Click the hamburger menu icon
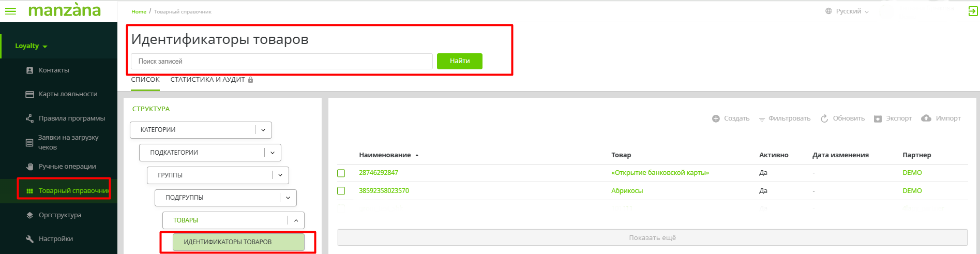Screen dimensions: 980x254 point(10,11)
